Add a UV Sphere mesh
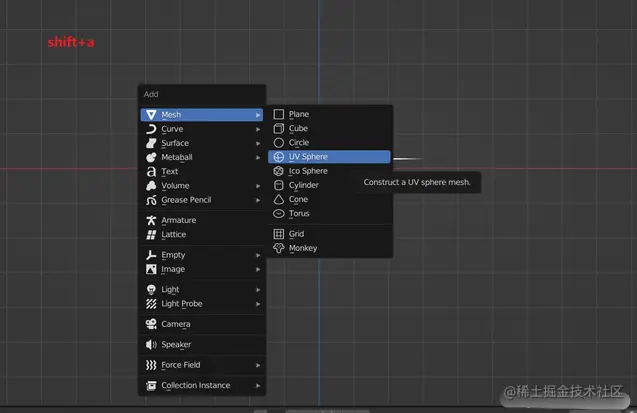637x413 pixels. coord(329,157)
